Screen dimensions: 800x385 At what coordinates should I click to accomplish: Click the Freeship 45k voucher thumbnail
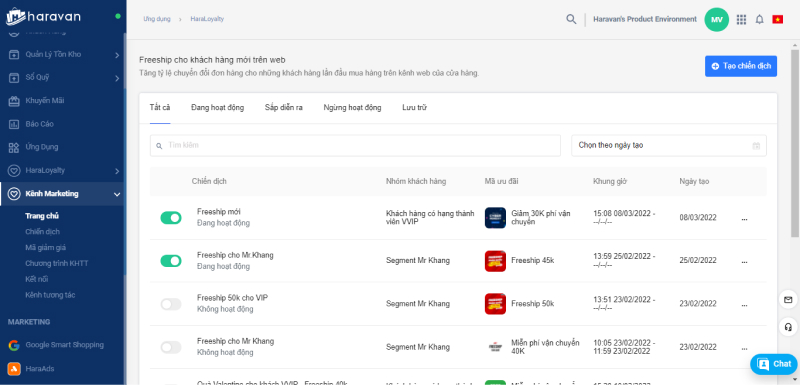pos(495,261)
